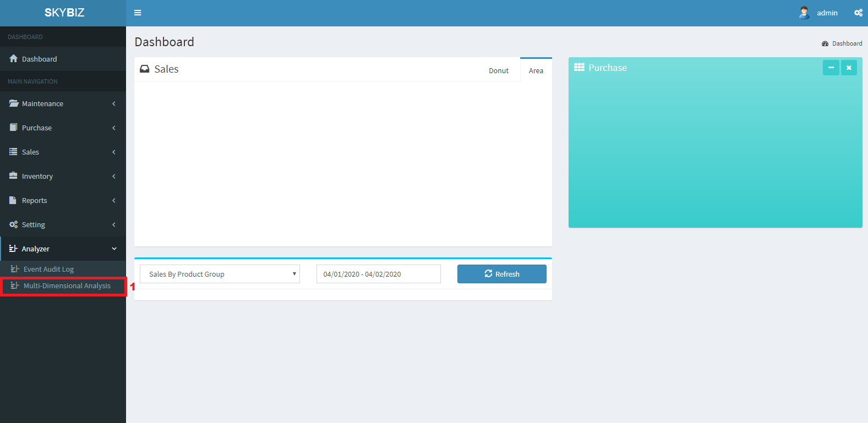Select the Area chart tab
868x423 pixels.
536,70
